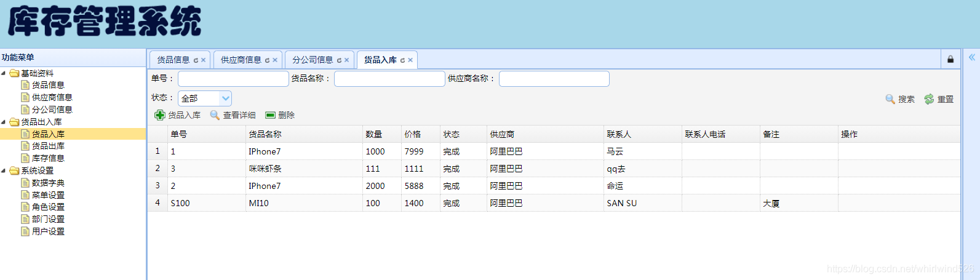Select the 咪咪虾条 row

pos(554,169)
